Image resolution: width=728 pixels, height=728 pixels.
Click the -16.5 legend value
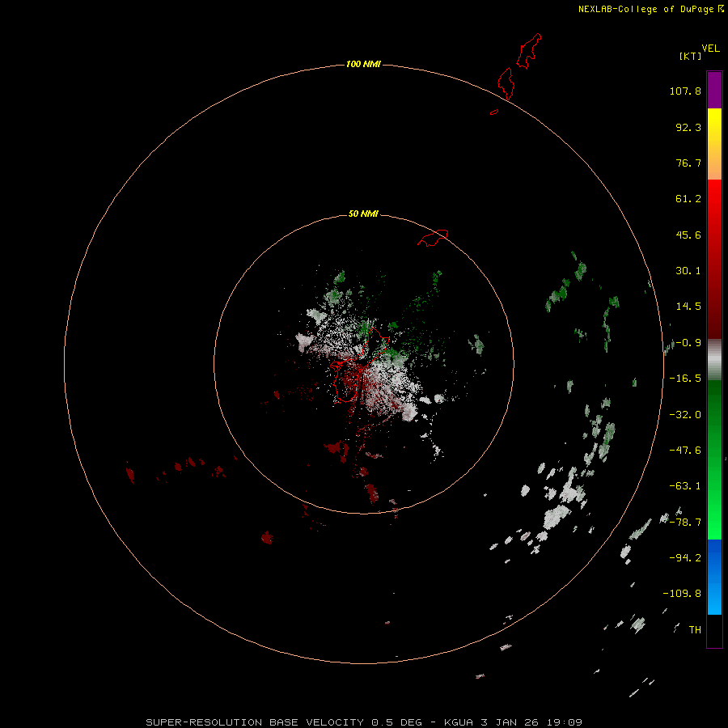tap(685, 379)
